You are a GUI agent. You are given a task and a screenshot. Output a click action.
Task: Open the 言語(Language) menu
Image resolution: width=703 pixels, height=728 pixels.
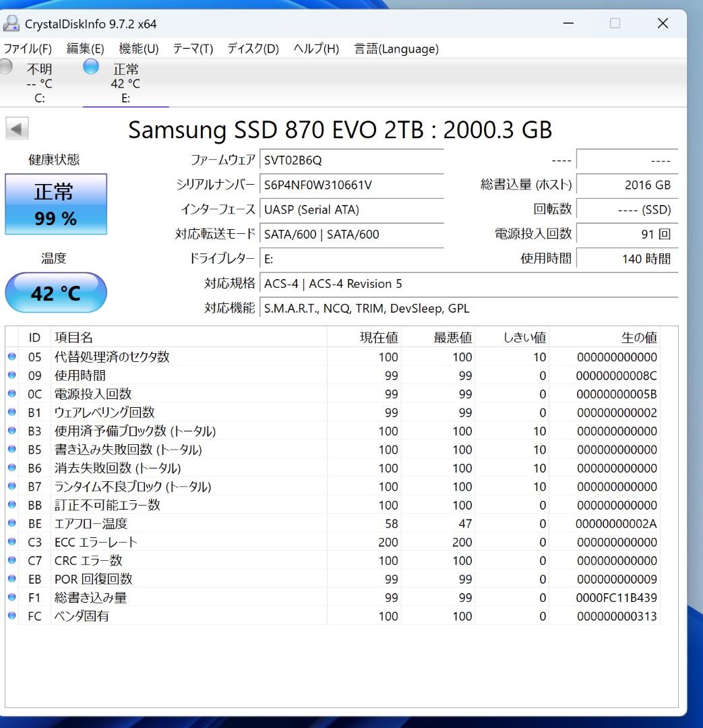click(x=395, y=49)
